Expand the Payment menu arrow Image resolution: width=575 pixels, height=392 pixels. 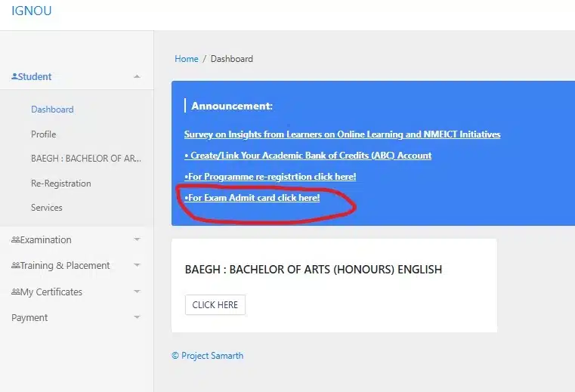[x=137, y=317]
